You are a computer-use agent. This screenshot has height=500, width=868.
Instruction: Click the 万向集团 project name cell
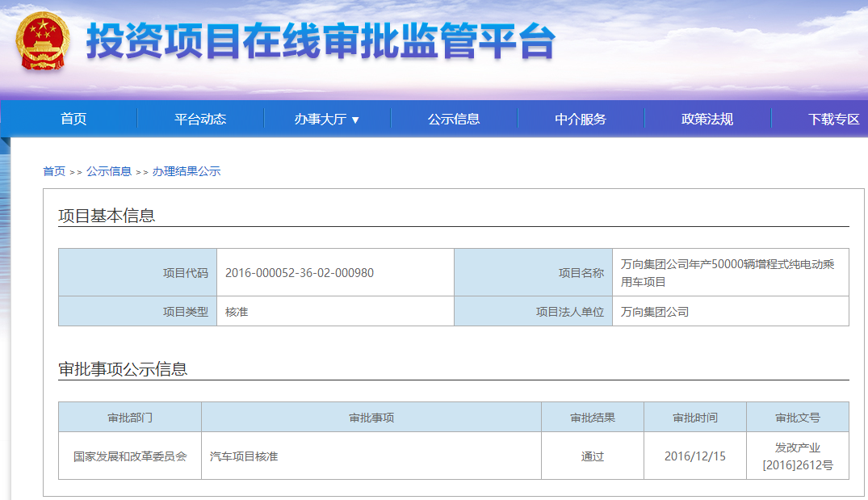731,272
